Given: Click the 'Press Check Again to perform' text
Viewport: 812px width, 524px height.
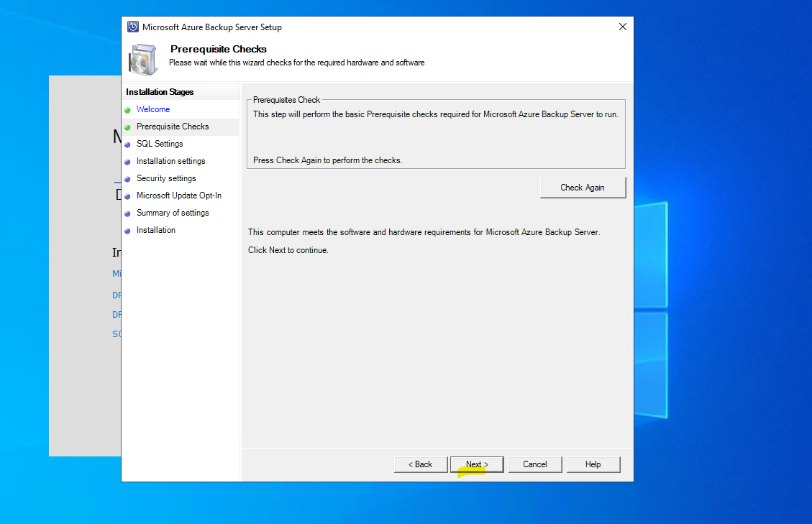Looking at the screenshot, I should pos(328,160).
